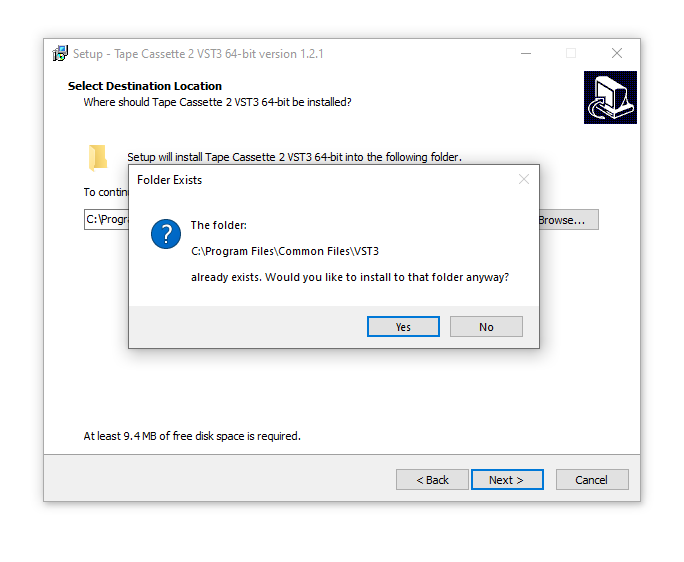684x562 pixels.
Task: Close the Tape Cassette 2 Setup window
Action: point(616,53)
